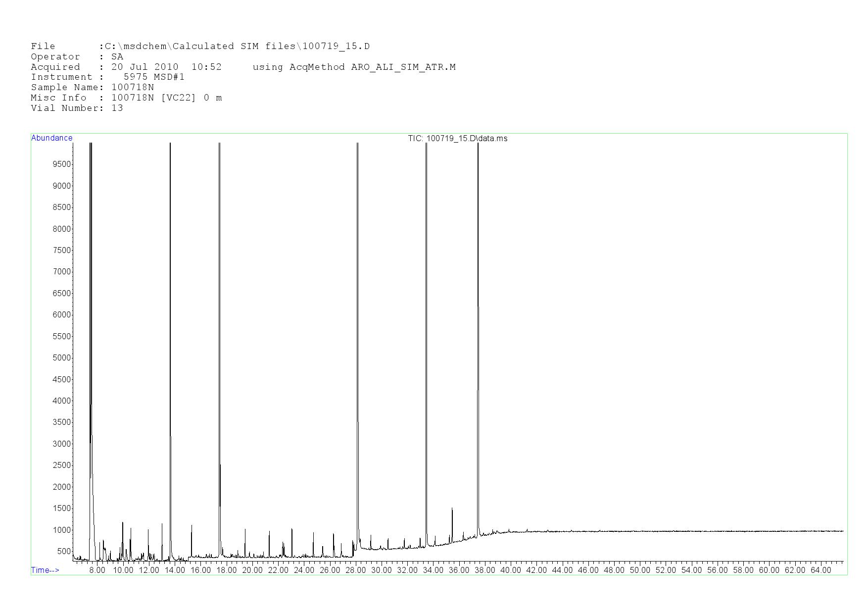Click the 5000 abundance tick label
Screen dimensions: 868x614
click(x=61, y=358)
